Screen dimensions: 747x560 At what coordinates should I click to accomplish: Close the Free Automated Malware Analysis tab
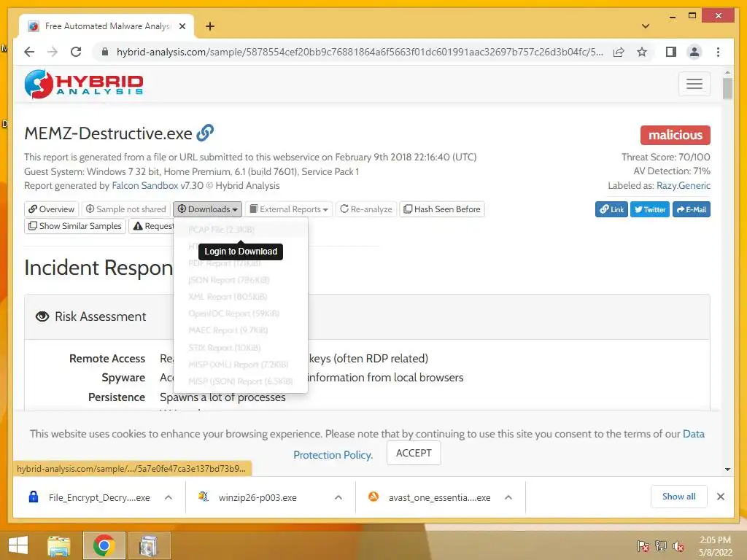pyautogui.click(x=182, y=26)
